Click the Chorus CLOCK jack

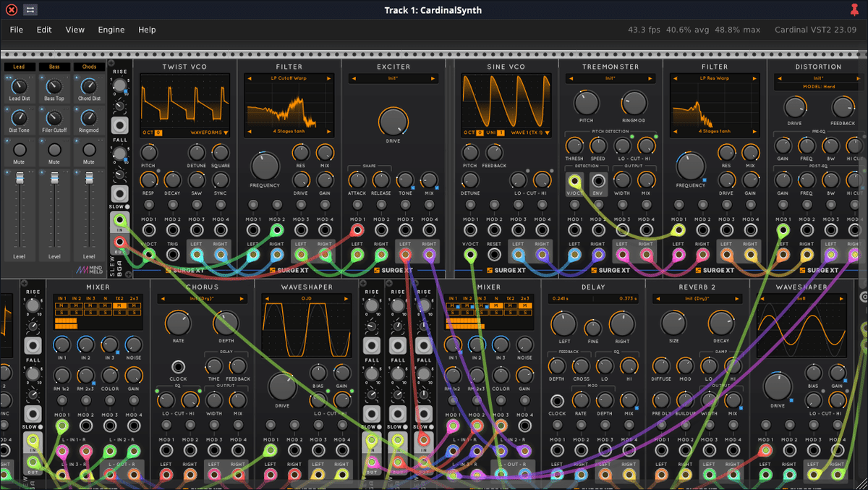pyautogui.click(x=178, y=366)
